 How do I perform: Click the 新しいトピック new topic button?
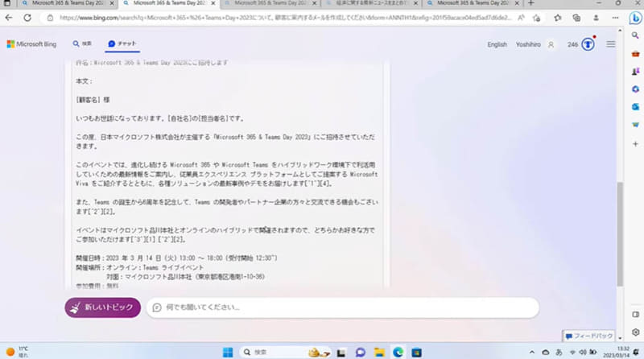(x=103, y=307)
